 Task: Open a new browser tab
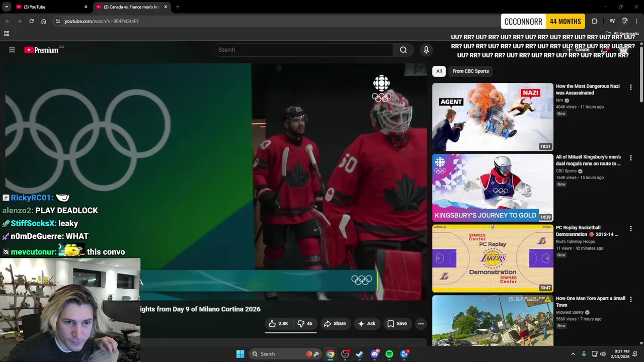(x=178, y=7)
